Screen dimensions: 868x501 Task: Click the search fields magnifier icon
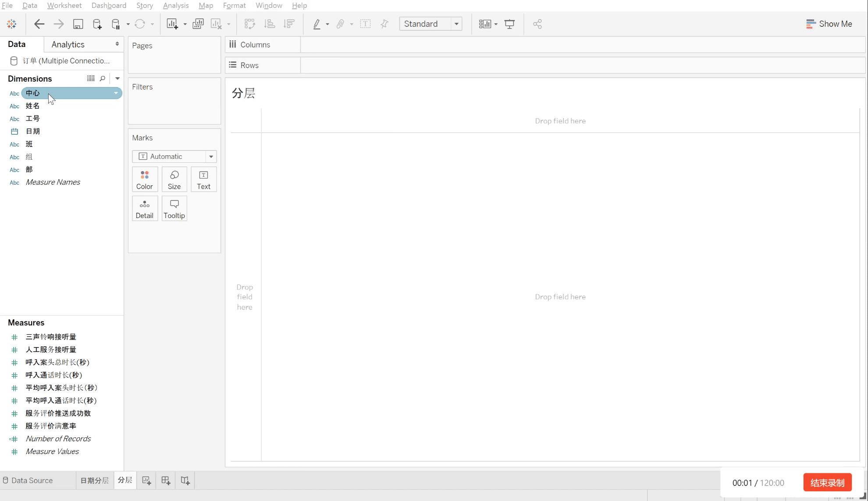coord(103,79)
